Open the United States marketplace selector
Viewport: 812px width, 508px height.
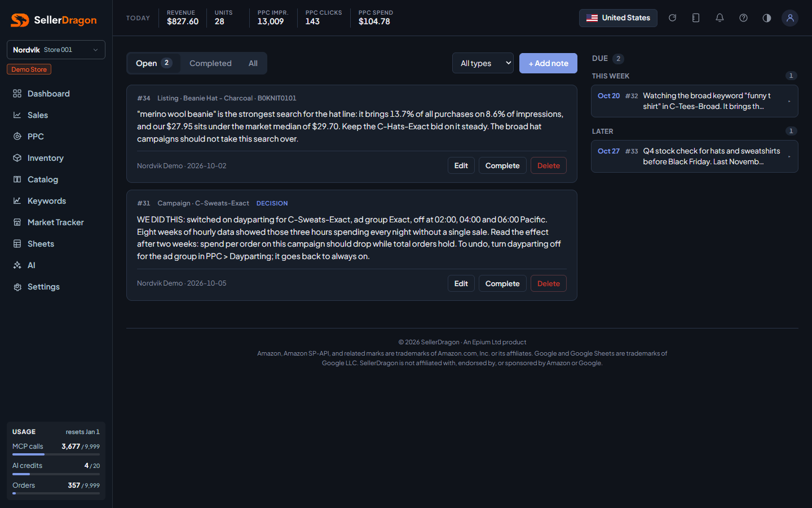[618, 18]
